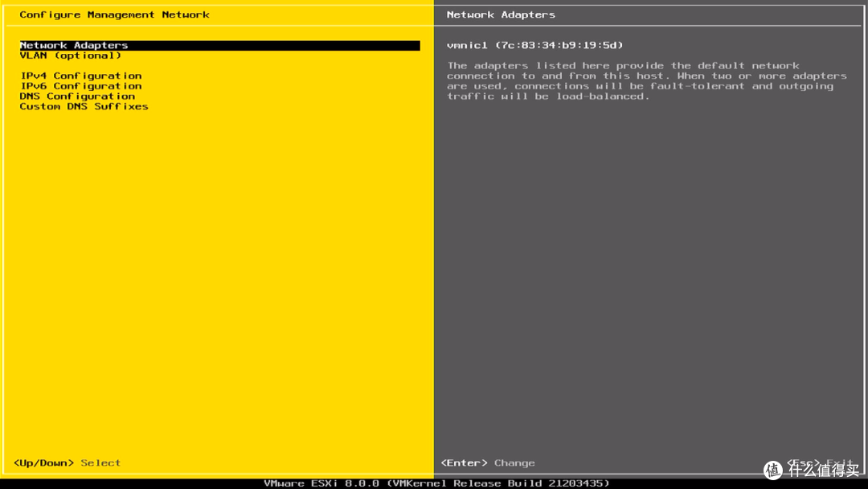The height and width of the screenshot is (489, 868).
Task: Click the vmnic1 adapter name
Action: pos(467,46)
